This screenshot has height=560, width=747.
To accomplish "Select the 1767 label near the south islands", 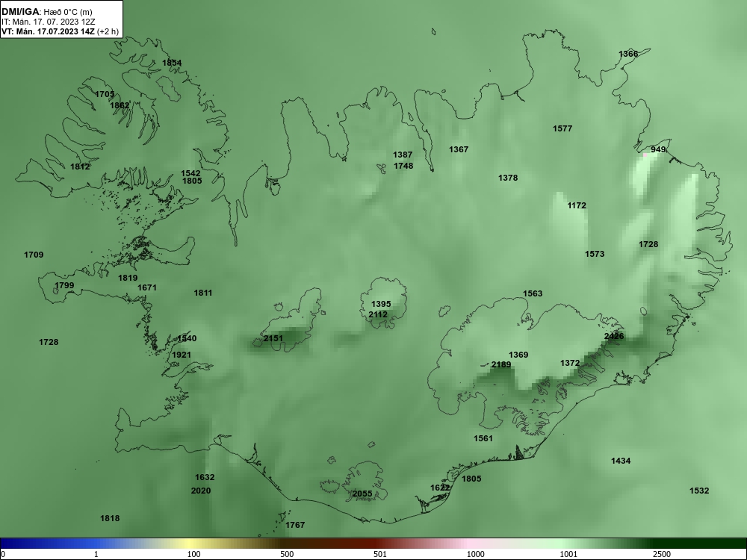I will pos(295,525).
